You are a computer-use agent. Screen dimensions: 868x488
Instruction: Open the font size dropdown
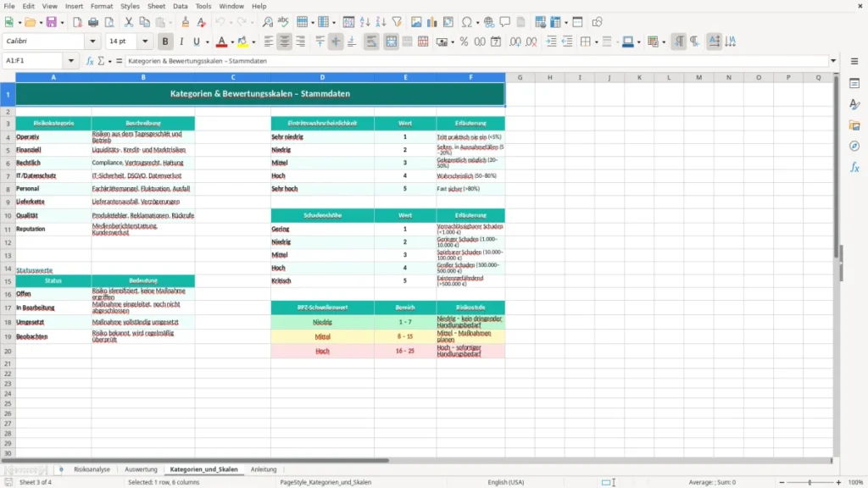[x=145, y=41]
